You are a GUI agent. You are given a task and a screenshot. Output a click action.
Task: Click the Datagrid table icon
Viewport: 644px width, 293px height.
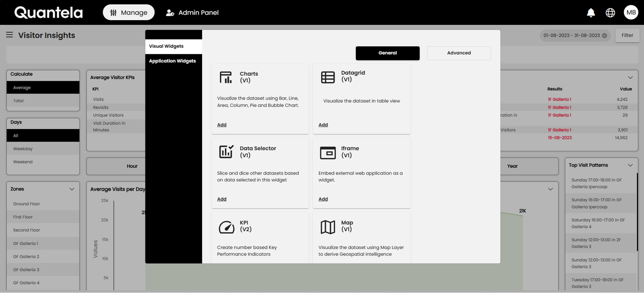(x=328, y=77)
